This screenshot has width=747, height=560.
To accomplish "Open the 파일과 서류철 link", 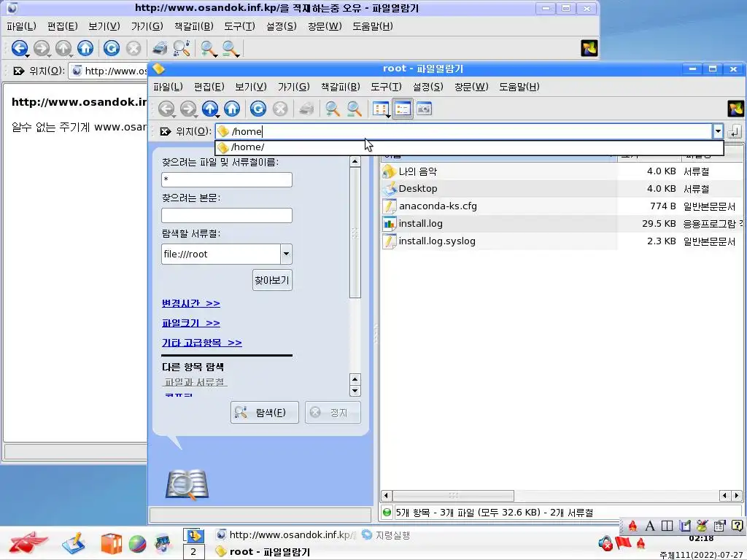I will (194, 382).
